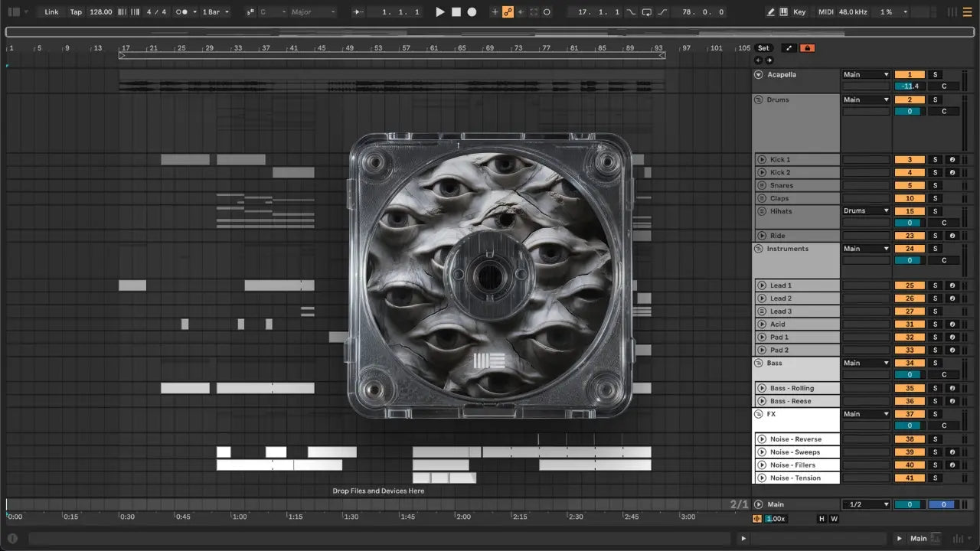Viewport: 980px width, 551px height.
Task: Collapse the Instruments group track
Action: [759, 249]
